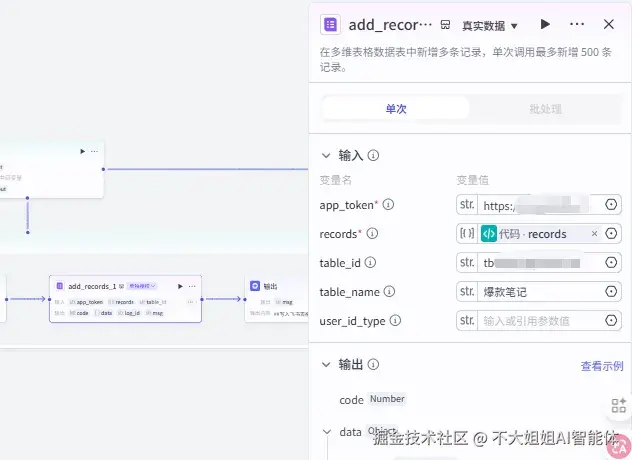The image size is (632, 460).
Task: Collapse the 输入 section
Action: [x=326, y=156]
